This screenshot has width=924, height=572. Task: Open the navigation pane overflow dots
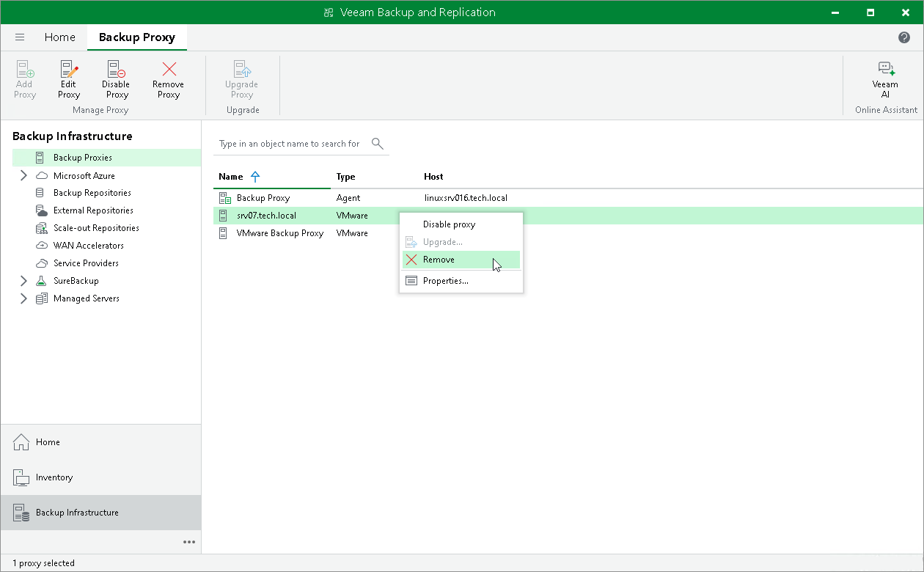click(189, 542)
